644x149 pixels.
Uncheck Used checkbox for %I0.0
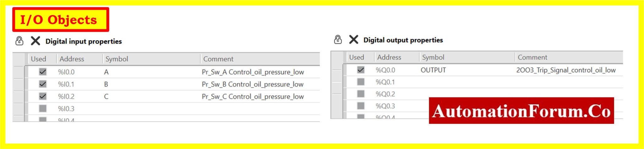[43, 72]
